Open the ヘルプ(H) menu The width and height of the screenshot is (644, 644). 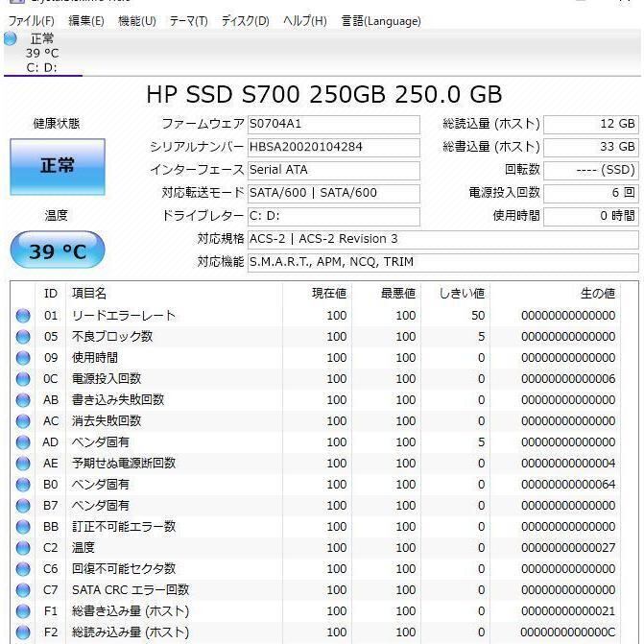[x=305, y=20]
